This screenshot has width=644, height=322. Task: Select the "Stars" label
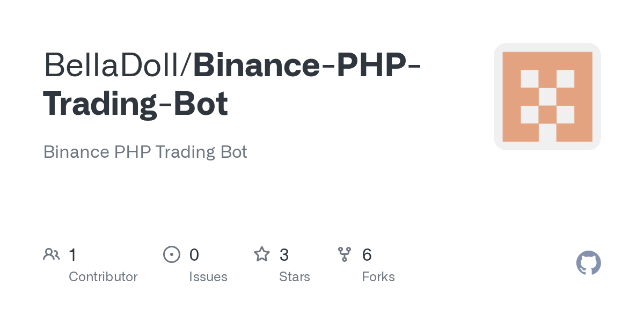[x=295, y=277]
